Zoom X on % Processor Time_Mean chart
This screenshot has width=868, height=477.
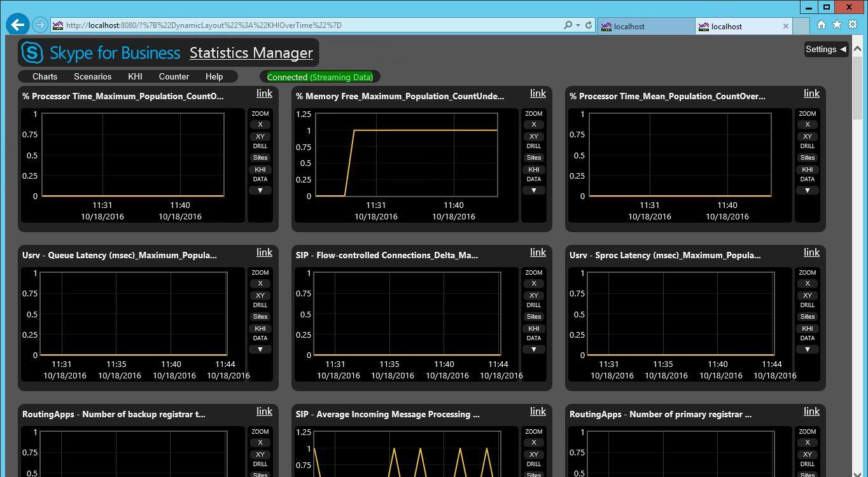[807, 125]
